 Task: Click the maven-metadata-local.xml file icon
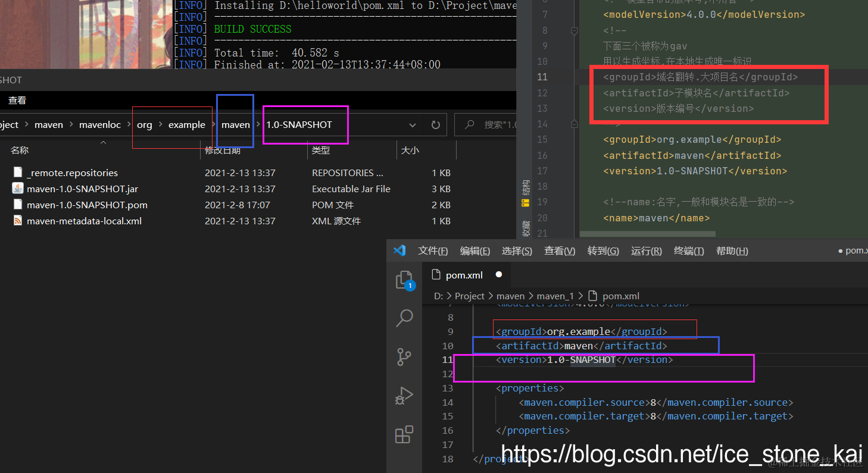coord(18,221)
